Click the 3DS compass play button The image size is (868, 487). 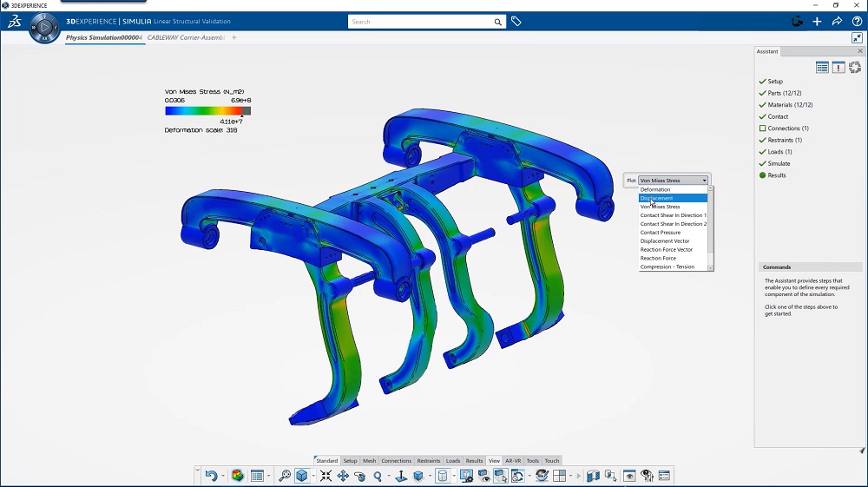tap(44, 27)
